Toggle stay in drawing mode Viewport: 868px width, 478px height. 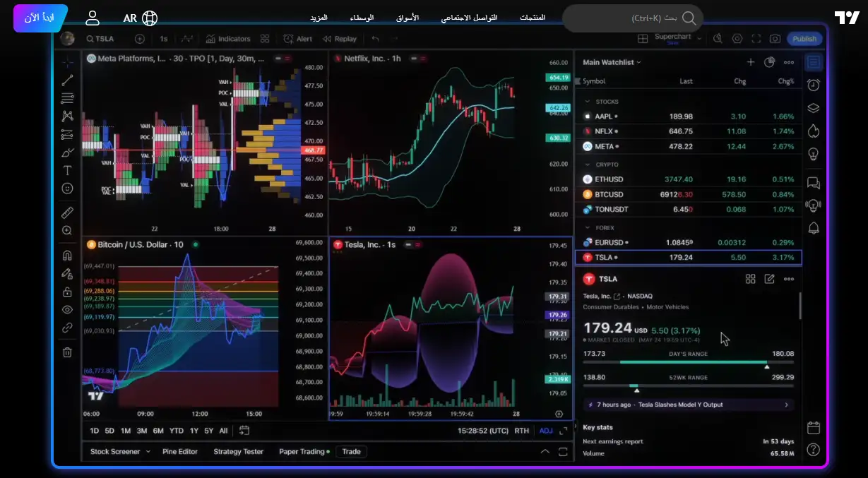tap(67, 273)
